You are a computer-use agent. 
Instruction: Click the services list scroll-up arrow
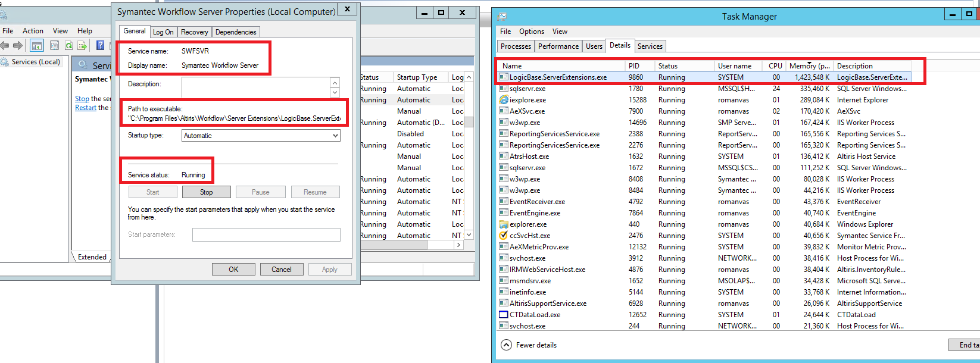click(469, 77)
